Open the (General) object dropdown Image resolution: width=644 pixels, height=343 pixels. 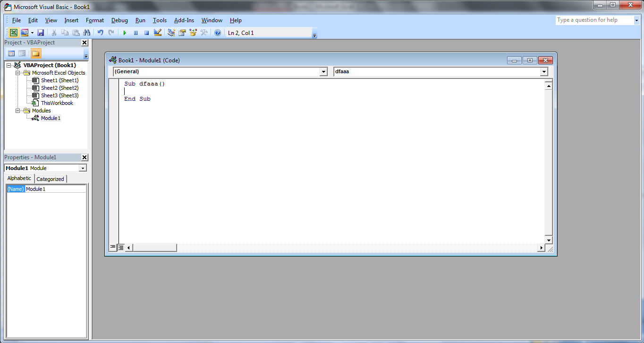323,71
